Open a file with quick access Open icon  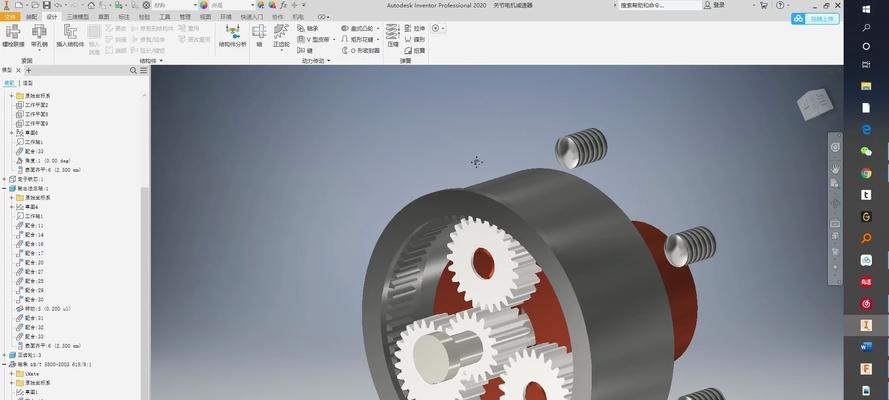[x=35, y=5]
